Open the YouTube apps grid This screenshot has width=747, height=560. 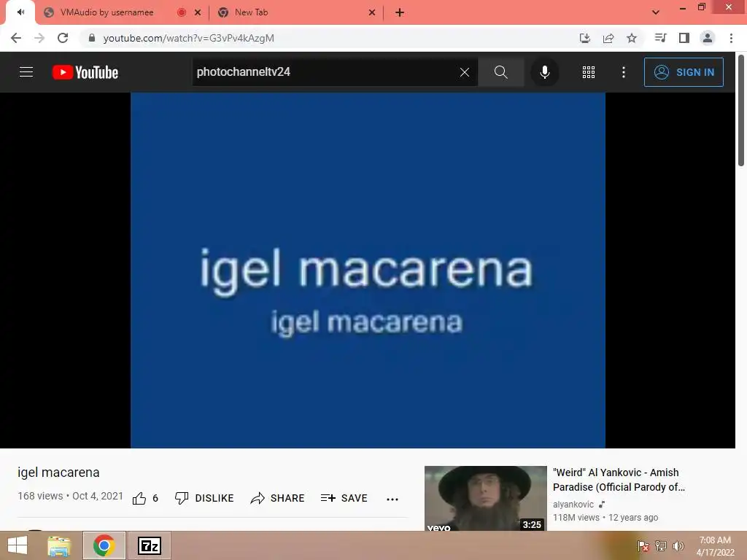tap(589, 72)
